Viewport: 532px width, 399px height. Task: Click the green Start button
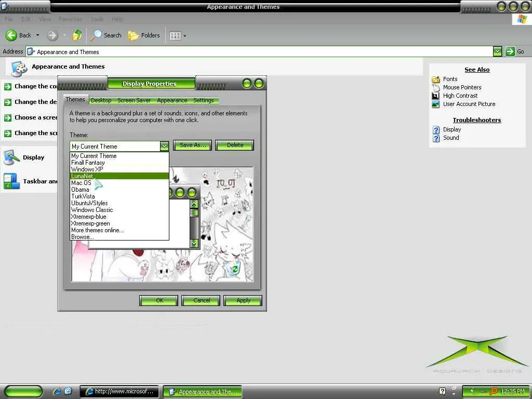(x=23, y=392)
